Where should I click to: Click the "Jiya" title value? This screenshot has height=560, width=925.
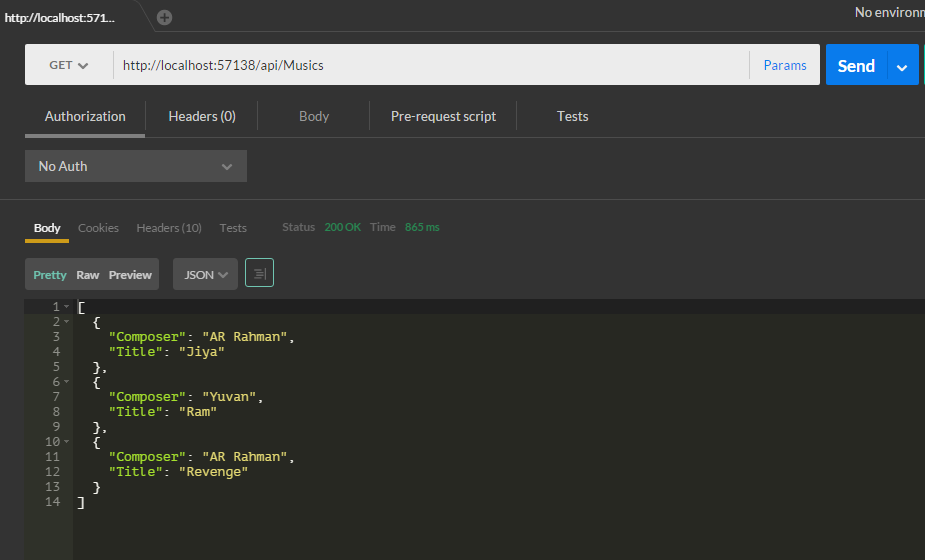202,352
